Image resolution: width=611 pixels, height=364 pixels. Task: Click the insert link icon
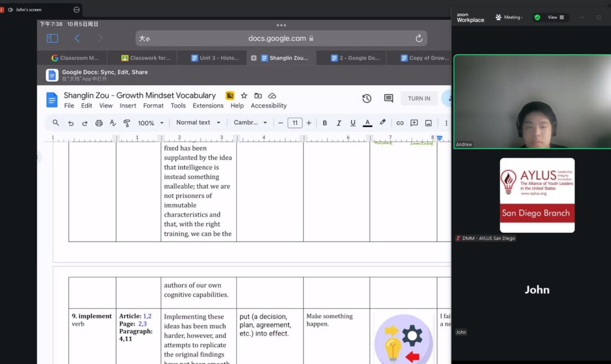point(400,123)
